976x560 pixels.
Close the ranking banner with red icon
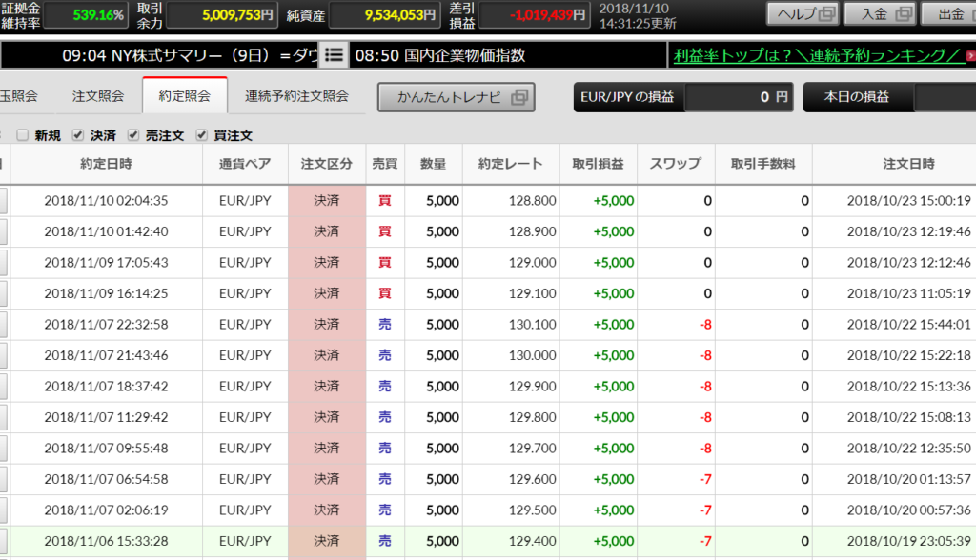(970, 56)
